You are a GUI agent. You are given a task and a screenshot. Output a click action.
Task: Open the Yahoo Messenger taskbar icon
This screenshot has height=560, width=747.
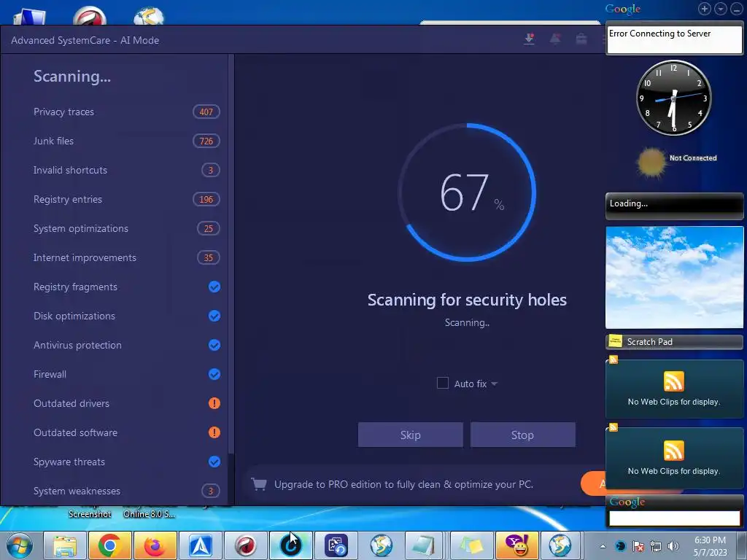516,545
